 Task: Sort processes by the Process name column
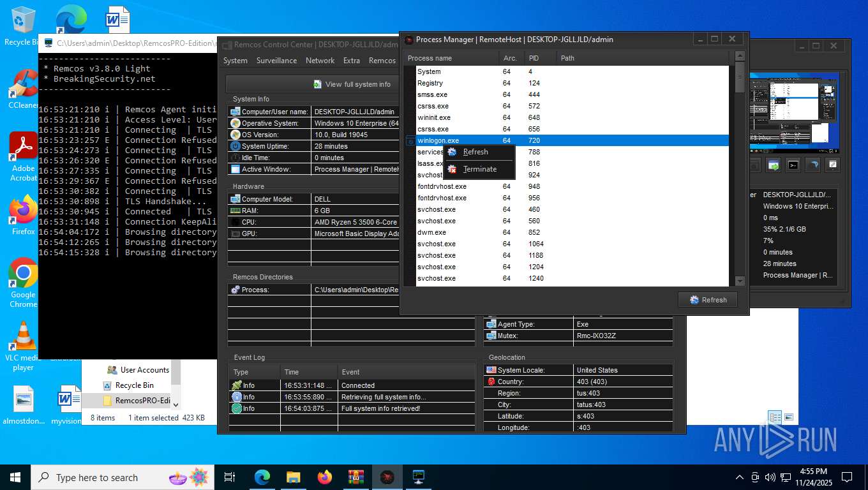pos(451,58)
